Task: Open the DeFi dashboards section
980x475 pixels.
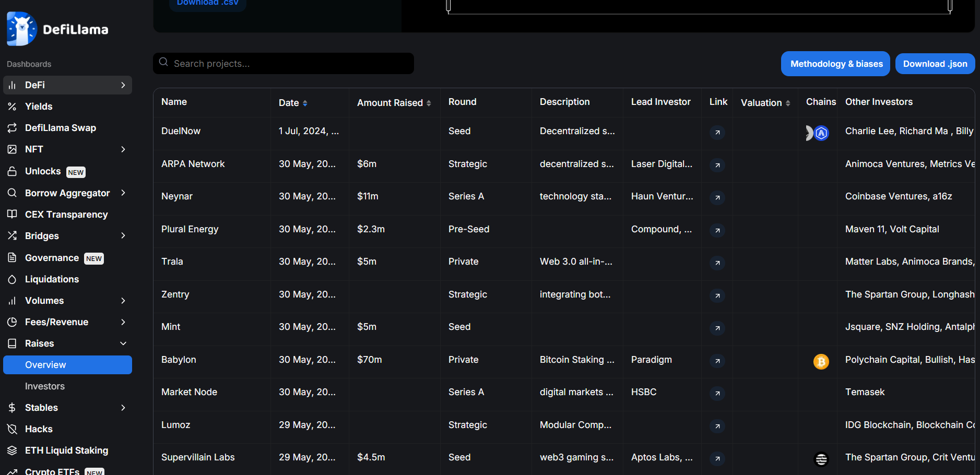Action: 67,85
